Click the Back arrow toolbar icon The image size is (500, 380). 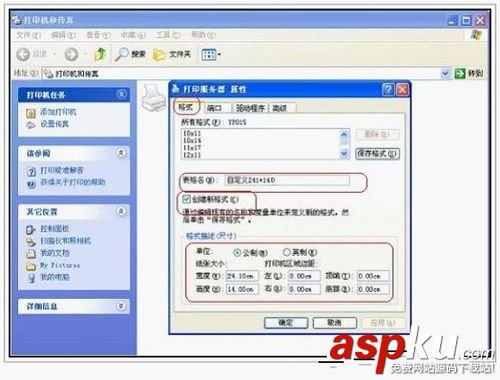23,54
